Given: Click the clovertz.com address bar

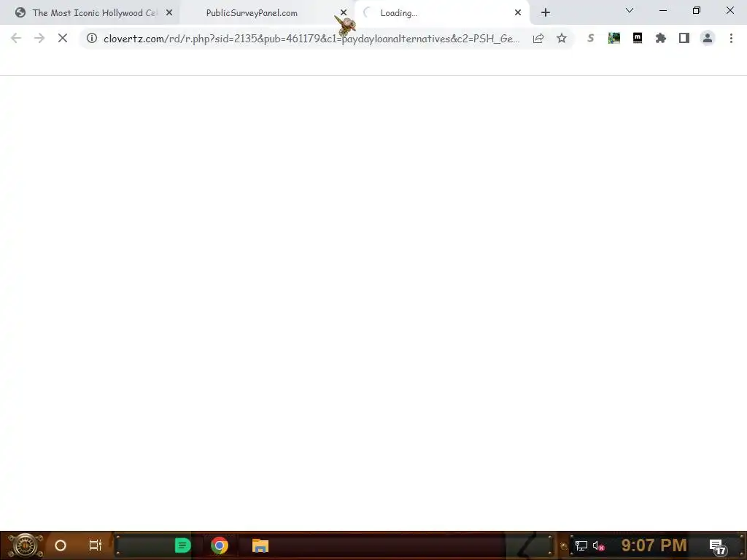Looking at the screenshot, I should point(311,39).
